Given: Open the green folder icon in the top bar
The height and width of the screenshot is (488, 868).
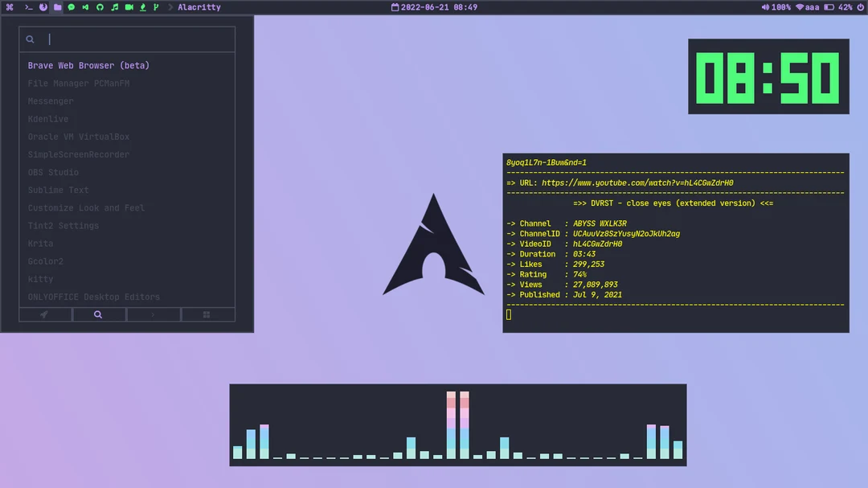Looking at the screenshot, I should (56, 7).
